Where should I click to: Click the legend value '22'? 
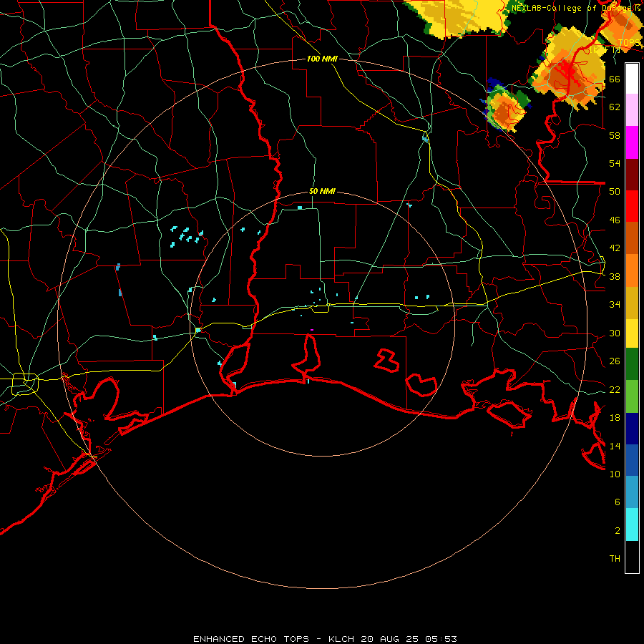615,389
